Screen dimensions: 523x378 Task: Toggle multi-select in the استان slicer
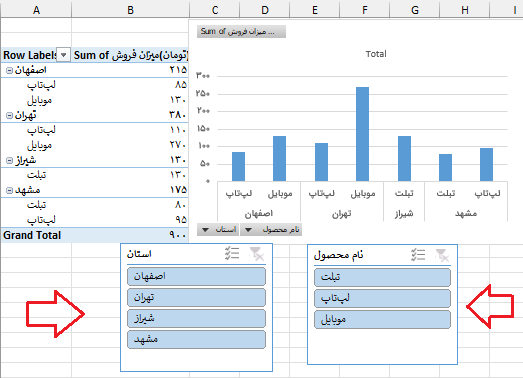(x=232, y=254)
